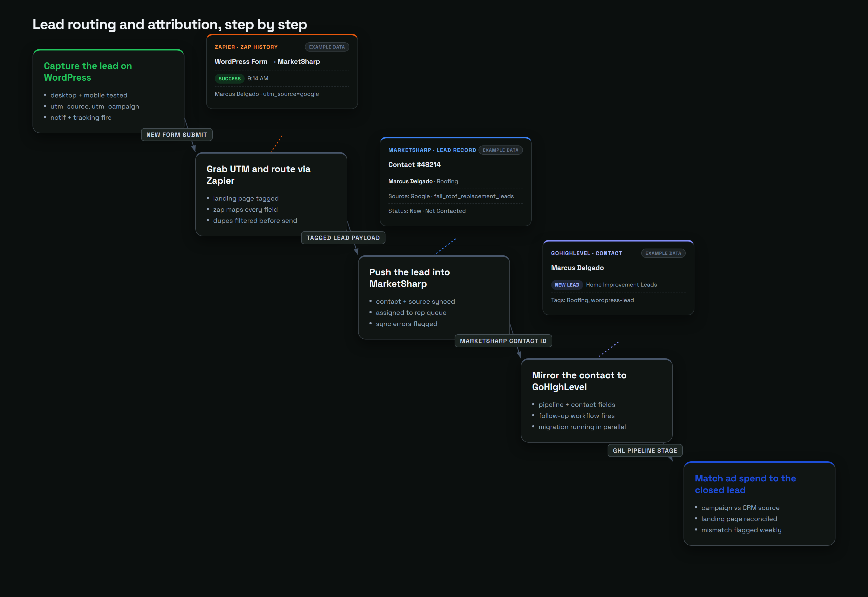Click 'Marcus Delgado · Roofing' line

coord(423,182)
